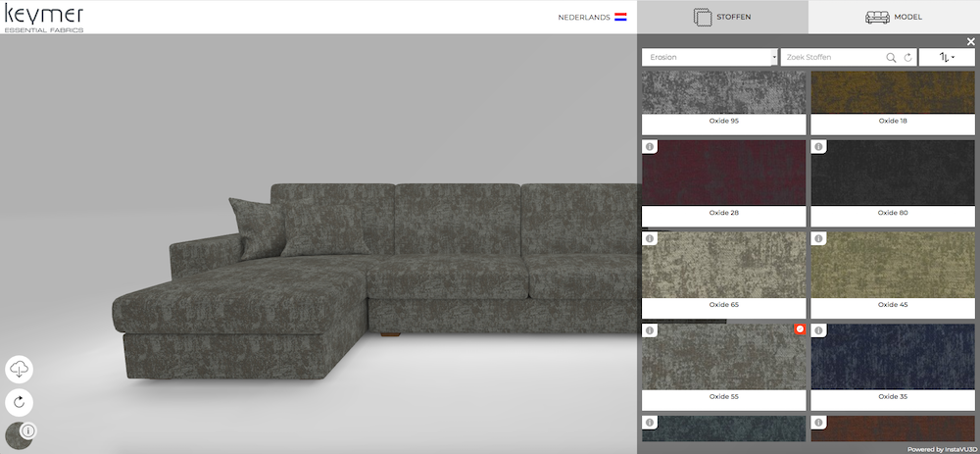Switch to the MODEL tab

pyautogui.click(x=894, y=17)
